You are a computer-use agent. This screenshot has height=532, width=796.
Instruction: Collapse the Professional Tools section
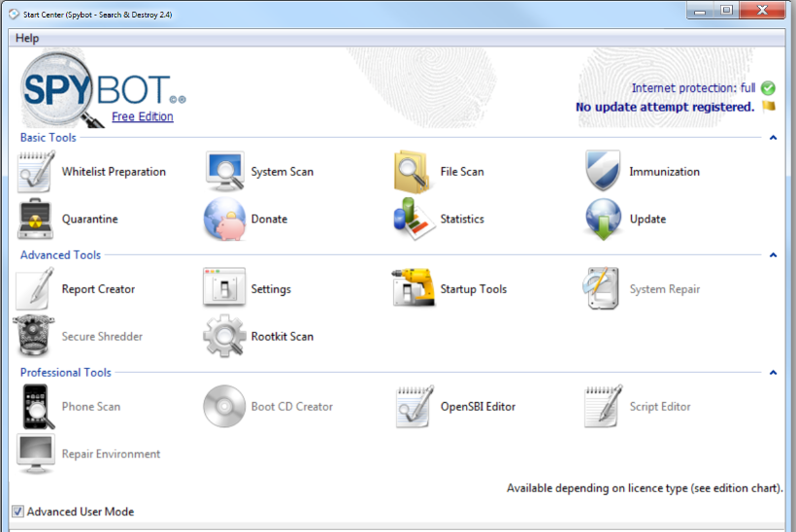tap(773, 373)
